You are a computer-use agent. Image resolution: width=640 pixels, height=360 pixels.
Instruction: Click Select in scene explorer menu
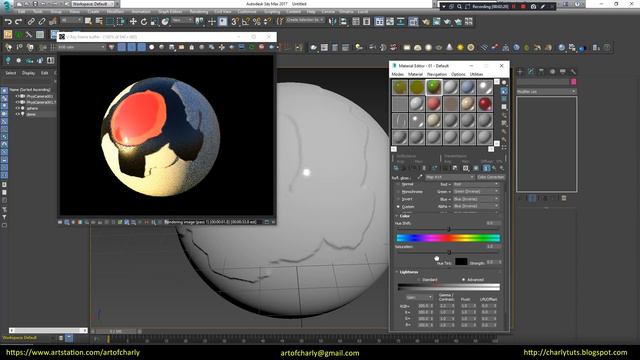coord(11,73)
